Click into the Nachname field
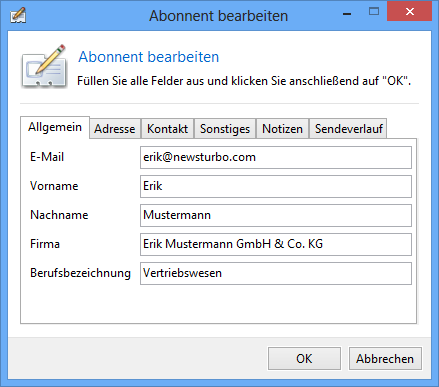439x387 pixels. [x=276, y=215]
